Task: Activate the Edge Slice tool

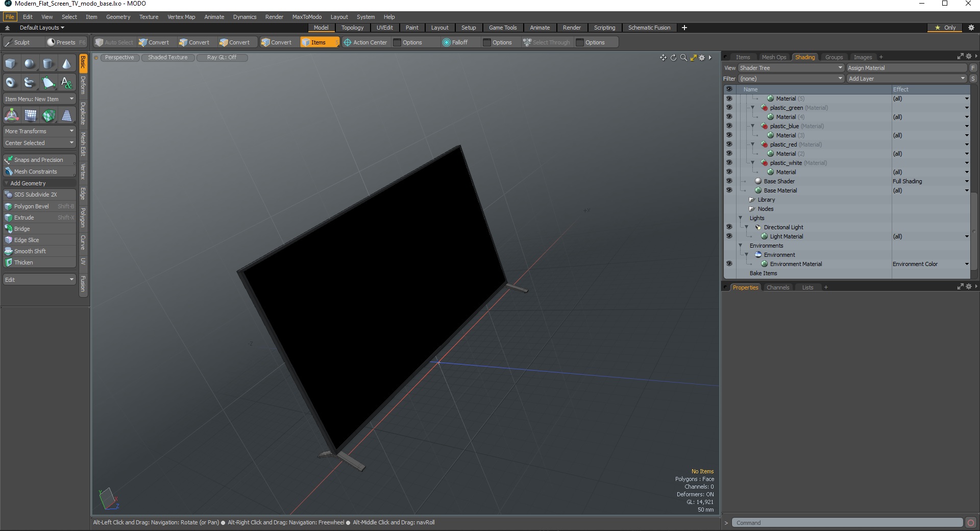Action: 39,240
